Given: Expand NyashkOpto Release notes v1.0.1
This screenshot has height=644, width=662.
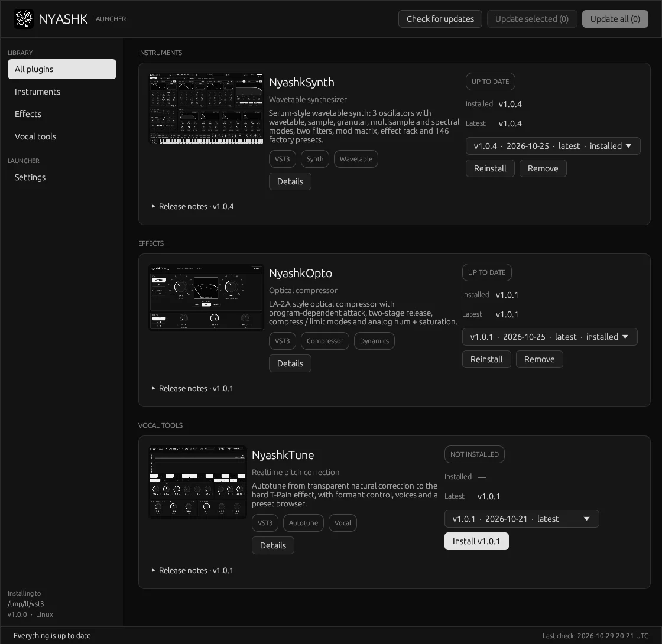Looking at the screenshot, I should (193, 388).
